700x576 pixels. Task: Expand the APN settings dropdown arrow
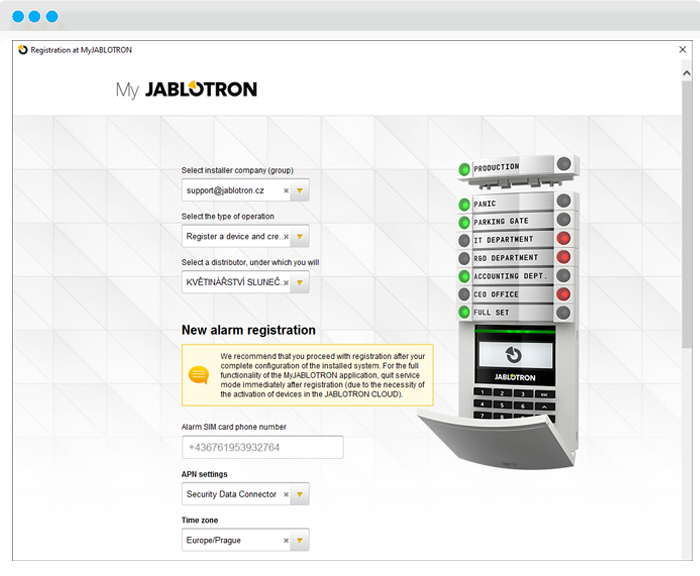[300, 494]
